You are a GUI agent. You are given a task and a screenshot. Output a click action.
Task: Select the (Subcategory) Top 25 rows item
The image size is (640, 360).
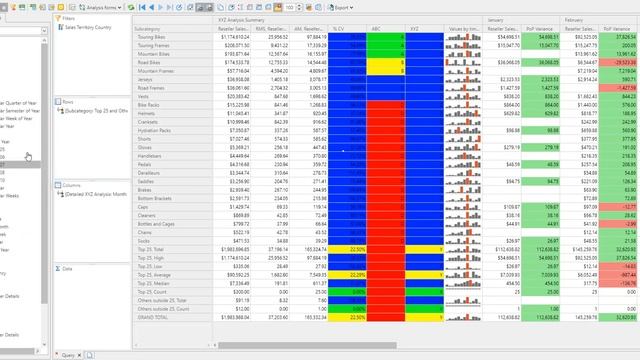pos(92,111)
